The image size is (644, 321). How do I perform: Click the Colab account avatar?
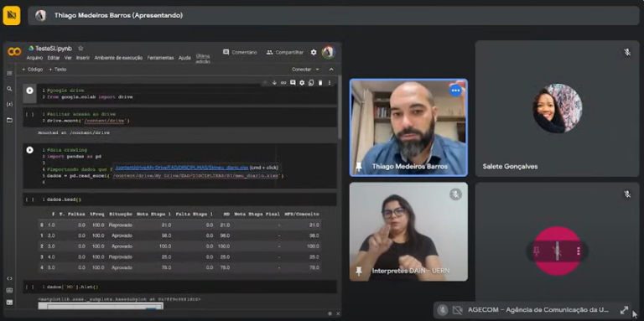click(x=328, y=52)
